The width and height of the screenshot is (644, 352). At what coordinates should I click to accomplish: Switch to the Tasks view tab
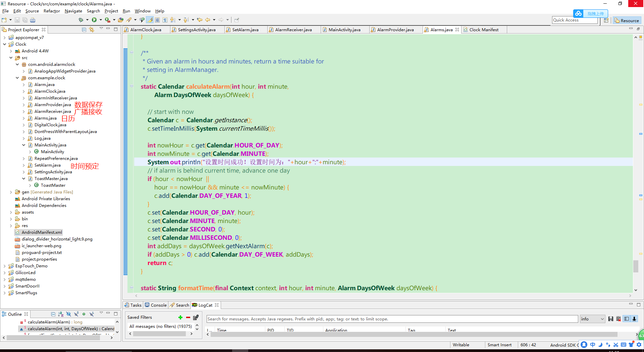[x=133, y=305]
